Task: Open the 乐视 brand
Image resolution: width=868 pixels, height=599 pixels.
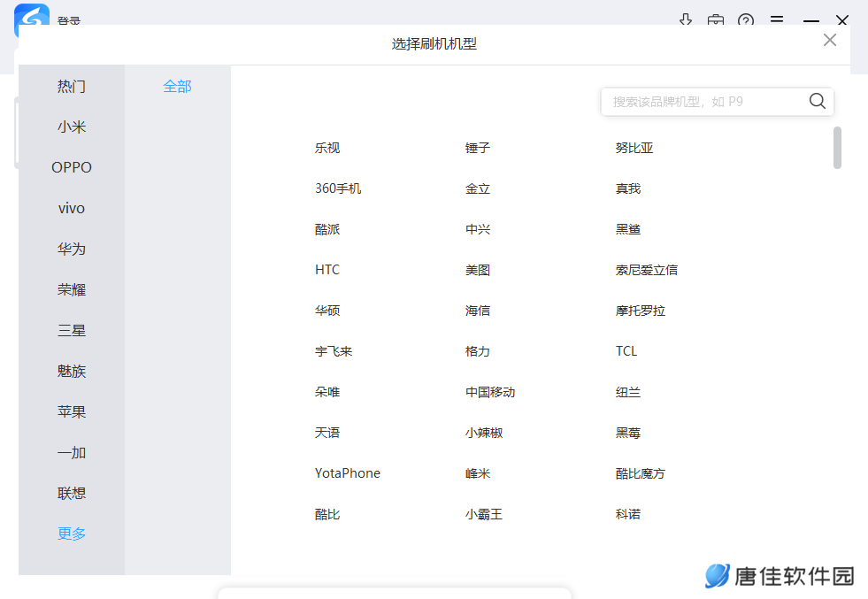Action: click(327, 148)
